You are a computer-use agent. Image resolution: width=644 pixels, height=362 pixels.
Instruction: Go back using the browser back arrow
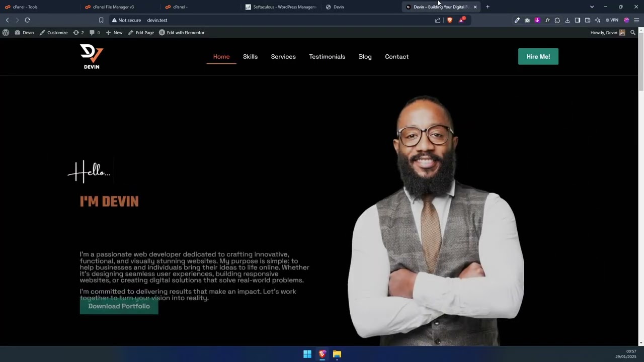pos(7,20)
